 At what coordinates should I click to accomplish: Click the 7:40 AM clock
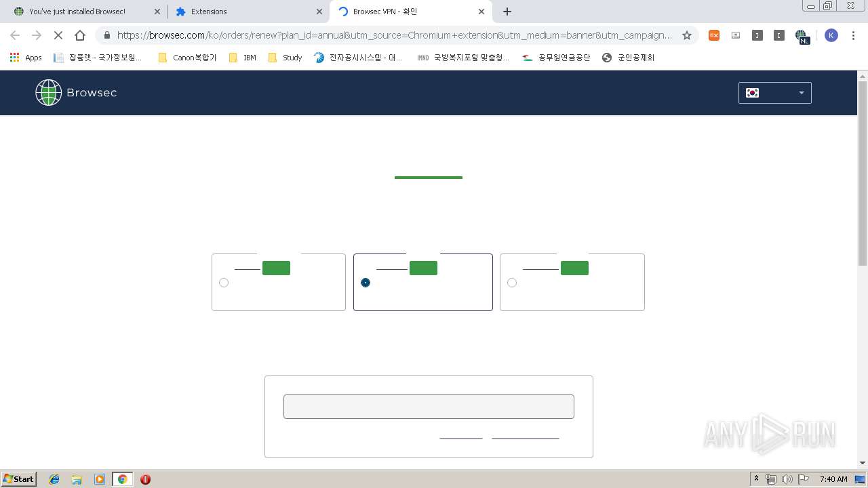coord(833,479)
